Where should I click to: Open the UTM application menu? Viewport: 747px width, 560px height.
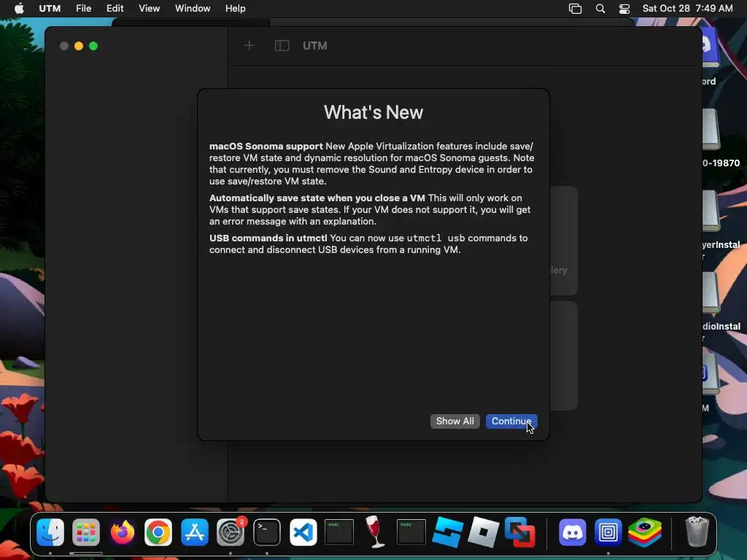[x=50, y=9]
